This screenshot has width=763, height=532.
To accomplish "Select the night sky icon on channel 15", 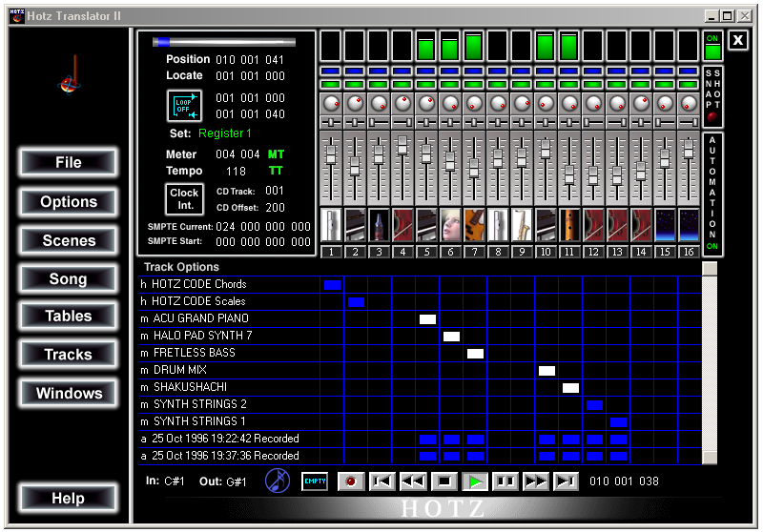I will coord(665,225).
